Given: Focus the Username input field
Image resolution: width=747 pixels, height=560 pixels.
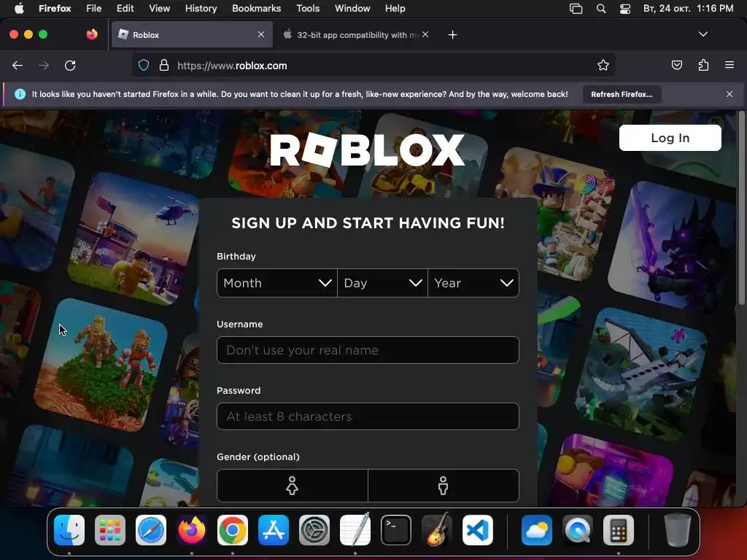Looking at the screenshot, I should (368, 350).
